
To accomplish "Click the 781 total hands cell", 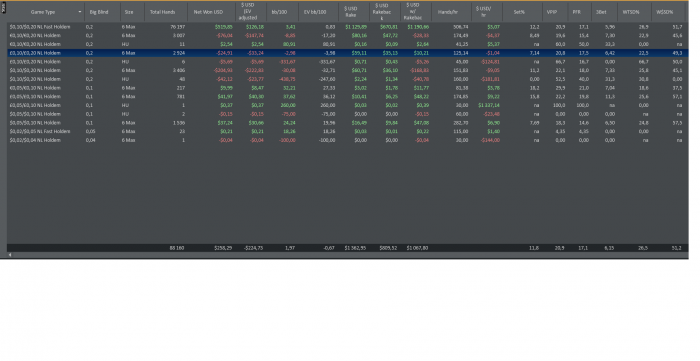I will pos(181,96).
